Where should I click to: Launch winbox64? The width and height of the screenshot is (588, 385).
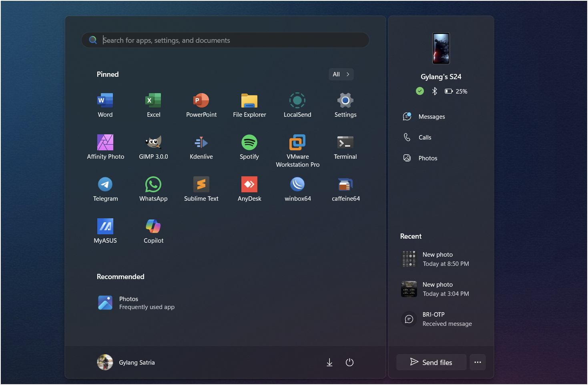[x=297, y=189]
